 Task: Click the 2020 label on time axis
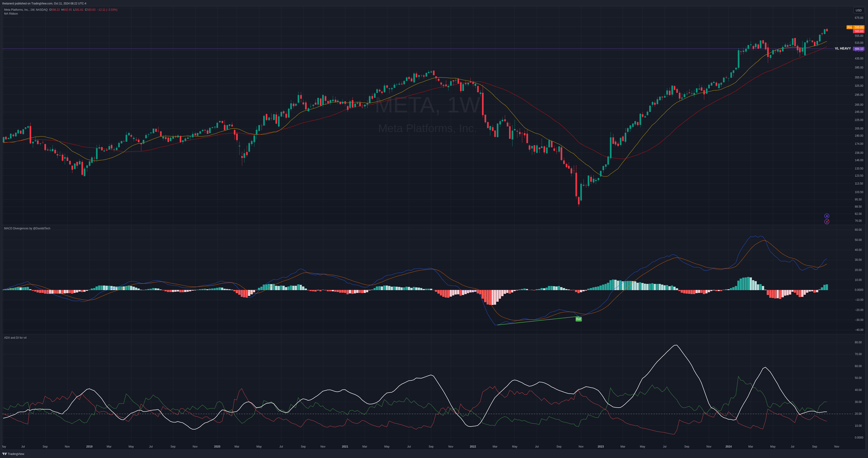click(217, 446)
